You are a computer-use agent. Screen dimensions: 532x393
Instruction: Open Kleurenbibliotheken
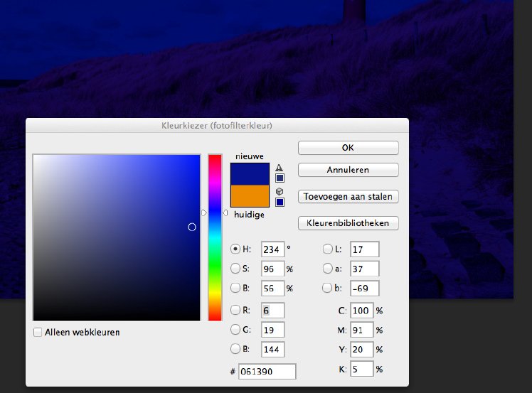point(348,223)
